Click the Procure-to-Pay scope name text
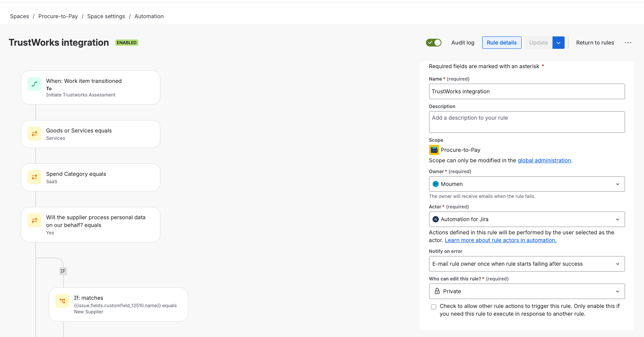This screenshot has height=337, width=644. [x=460, y=150]
